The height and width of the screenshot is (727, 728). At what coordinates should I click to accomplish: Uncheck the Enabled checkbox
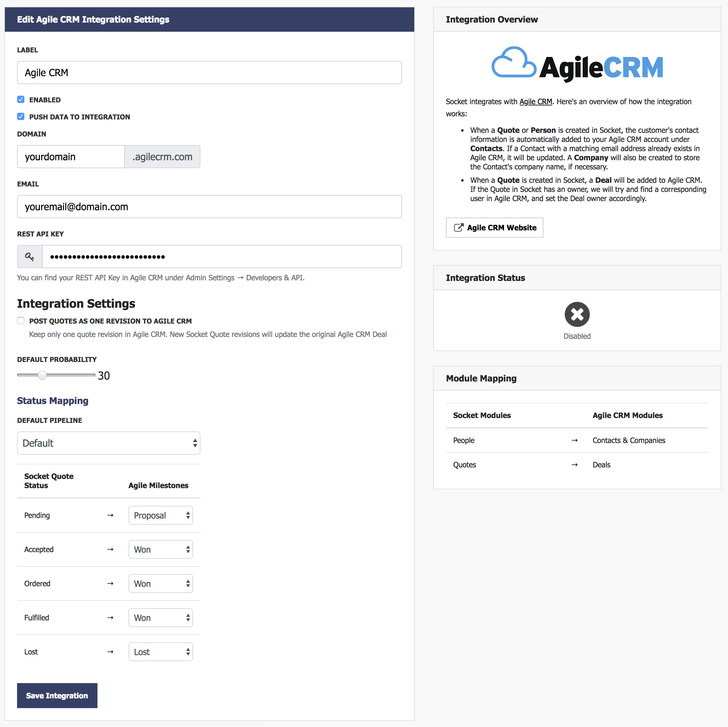point(21,100)
